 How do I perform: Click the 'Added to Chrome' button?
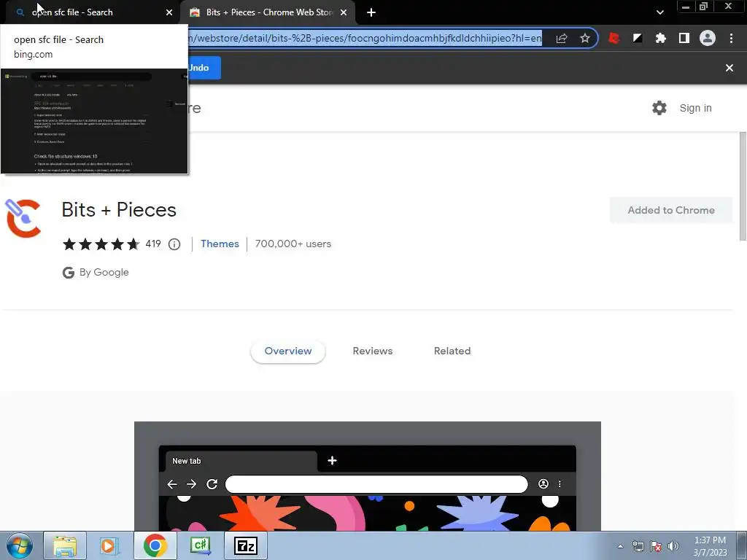click(671, 210)
